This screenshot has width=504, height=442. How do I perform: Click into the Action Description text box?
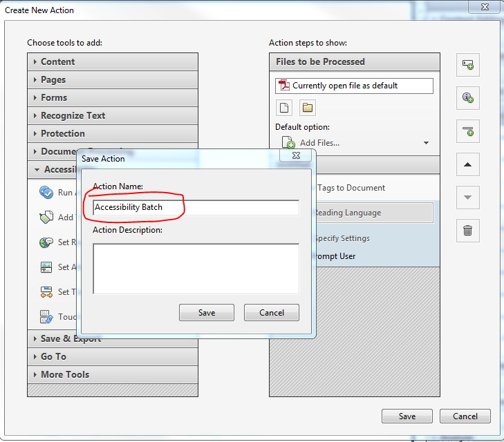[196, 268]
